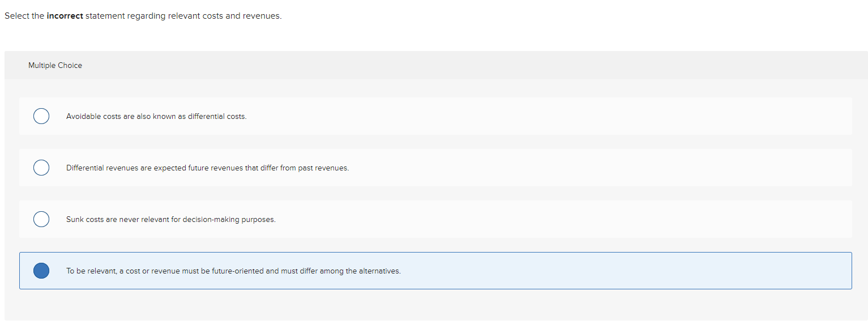Choose the option about sunk costs never being relevant

point(171,219)
